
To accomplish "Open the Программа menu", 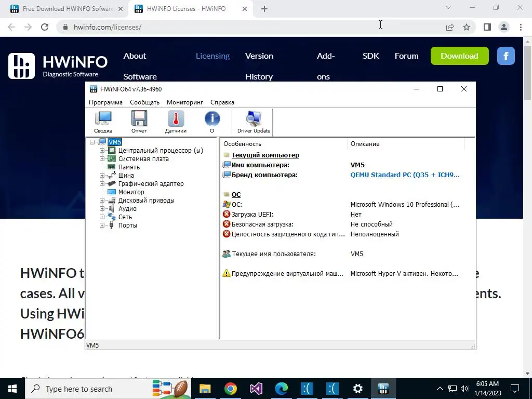I will coord(105,102).
